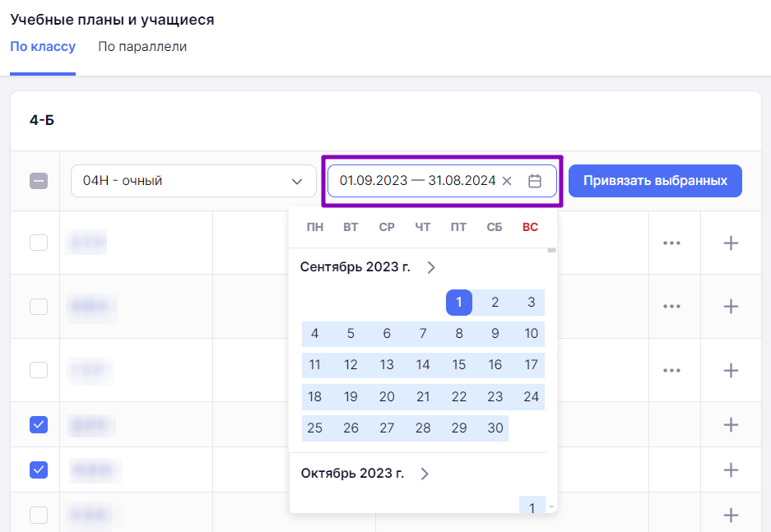Click the calendar popup scrollbar thumb
Viewport: 771px width, 532px height.
click(x=551, y=250)
